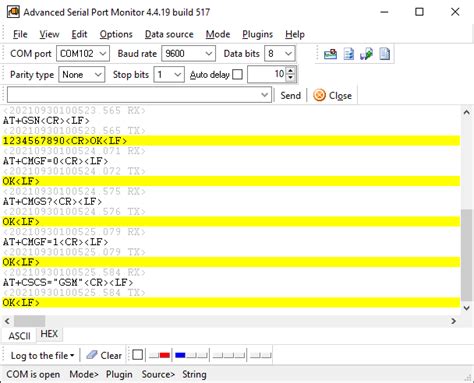Click the auto delay value field showing 10
The image size is (474, 383).
tap(267, 74)
